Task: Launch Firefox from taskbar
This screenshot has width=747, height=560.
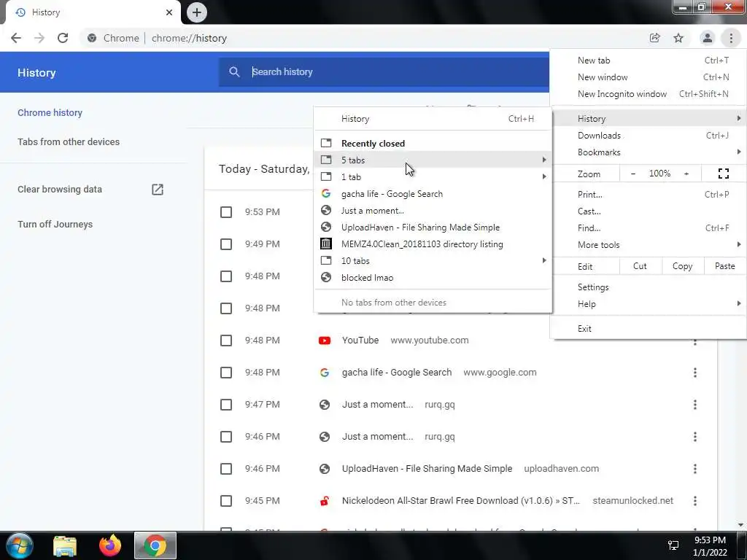Action: [x=110, y=545]
